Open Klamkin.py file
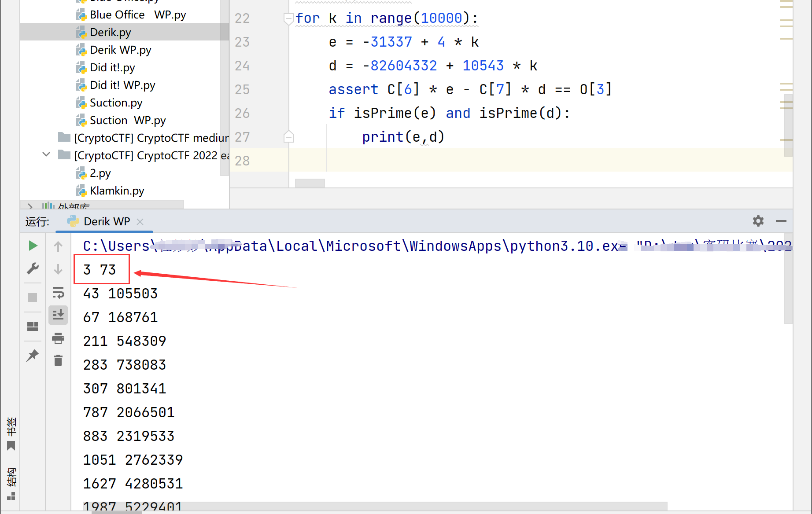Viewport: 812px width, 514px height. tap(117, 191)
